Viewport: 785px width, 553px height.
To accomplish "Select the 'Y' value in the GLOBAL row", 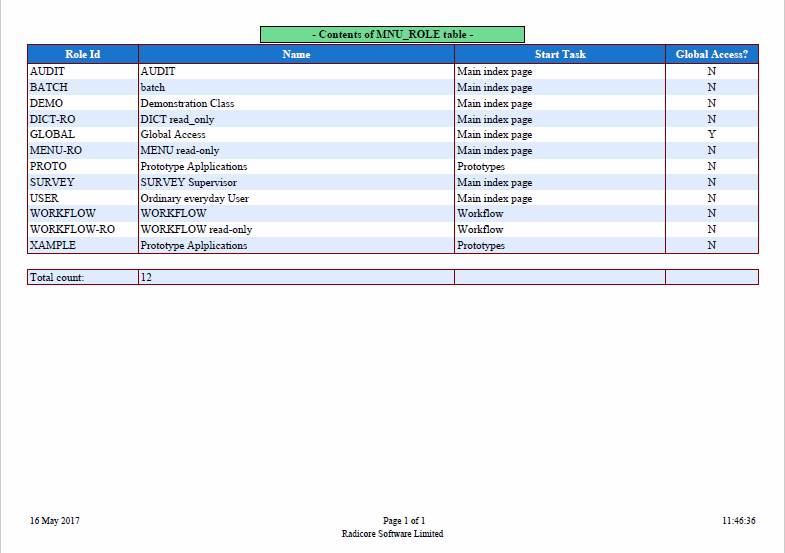I will [x=711, y=134].
